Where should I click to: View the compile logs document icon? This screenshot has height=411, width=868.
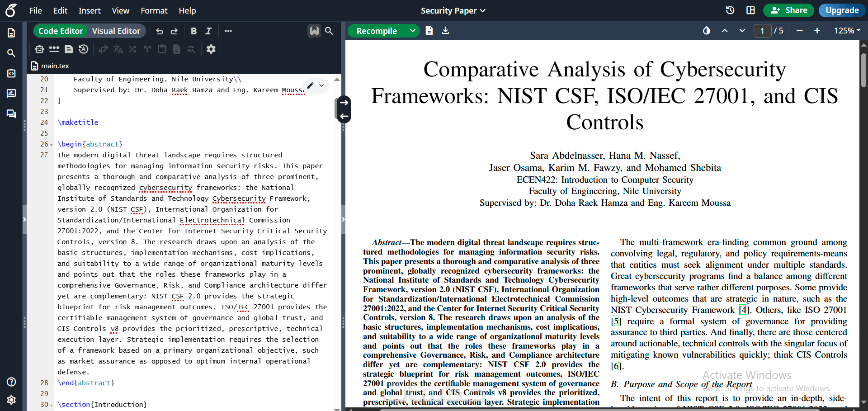pos(429,31)
